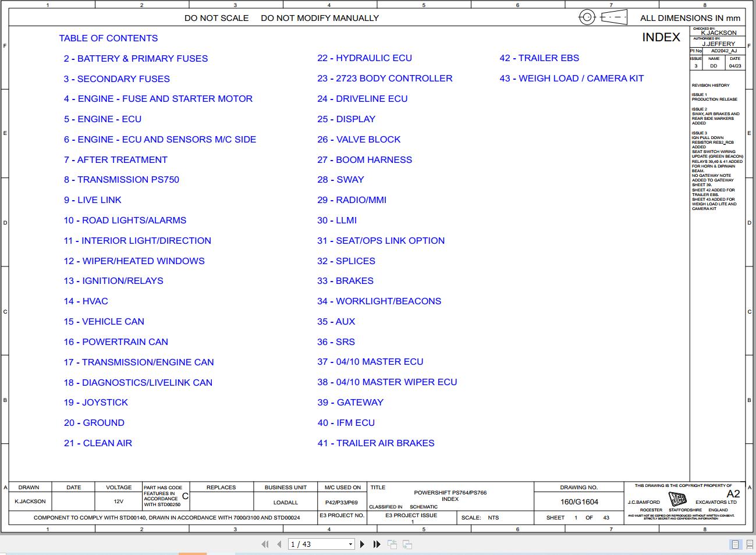
Task: Open 43 - WEIGH LOAD / CAMERA KIT
Action: pyautogui.click(x=572, y=78)
